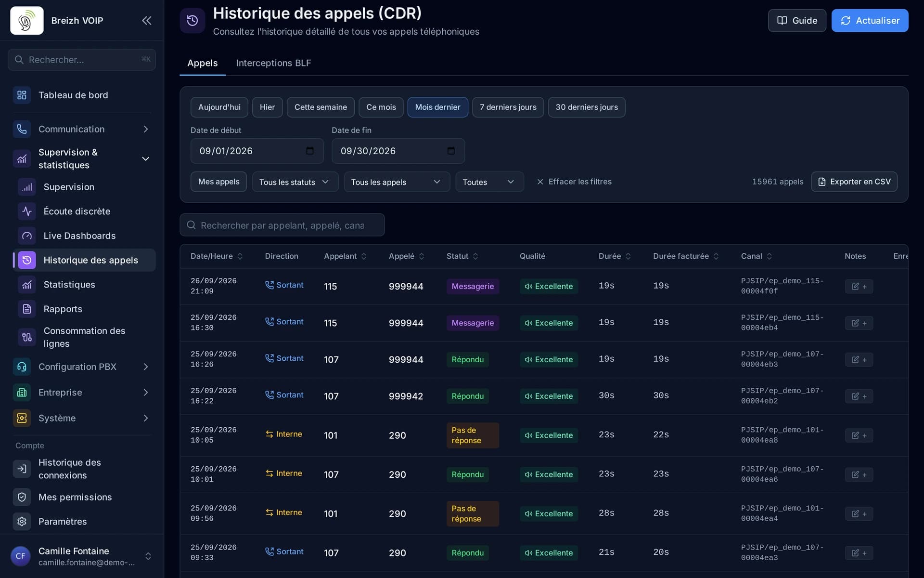The height and width of the screenshot is (578, 924).
Task: Open Mes permissions shield icon
Action: pyautogui.click(x=22, y=497)
